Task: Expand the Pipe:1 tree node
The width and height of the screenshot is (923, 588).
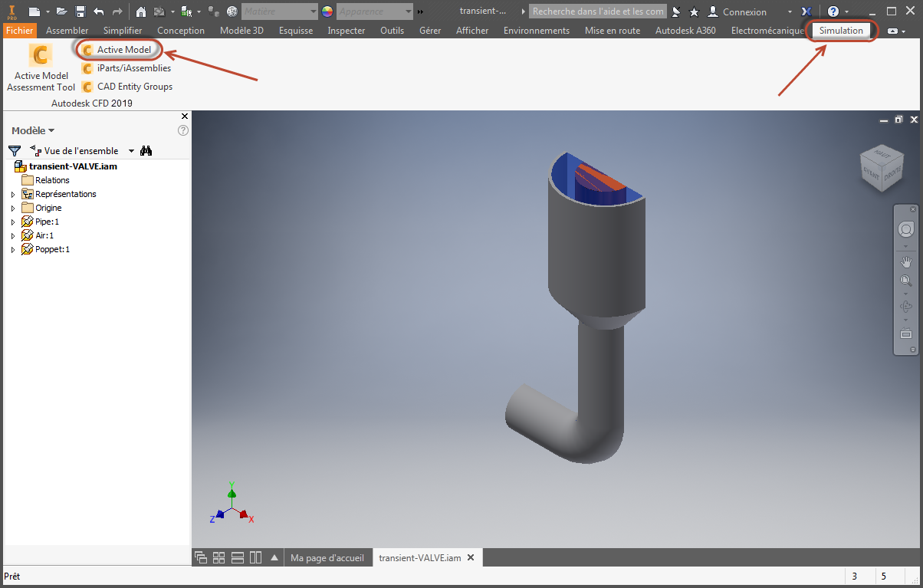Action: coord(12,222)
